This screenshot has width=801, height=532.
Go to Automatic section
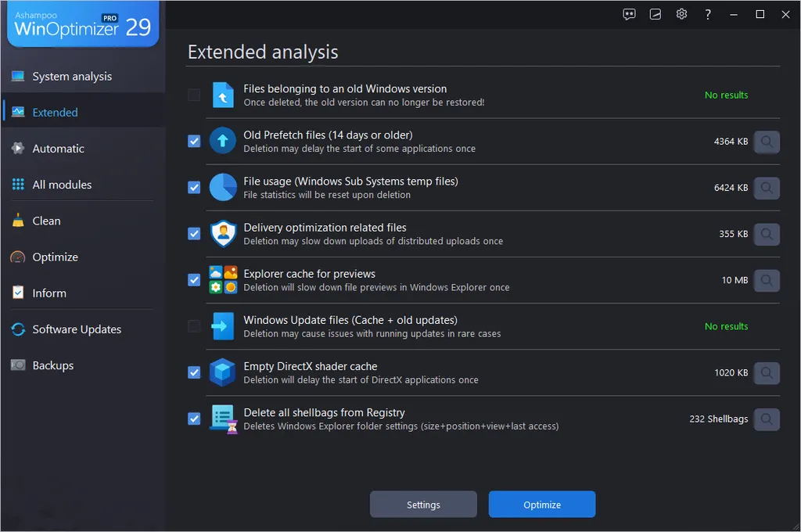83,148
